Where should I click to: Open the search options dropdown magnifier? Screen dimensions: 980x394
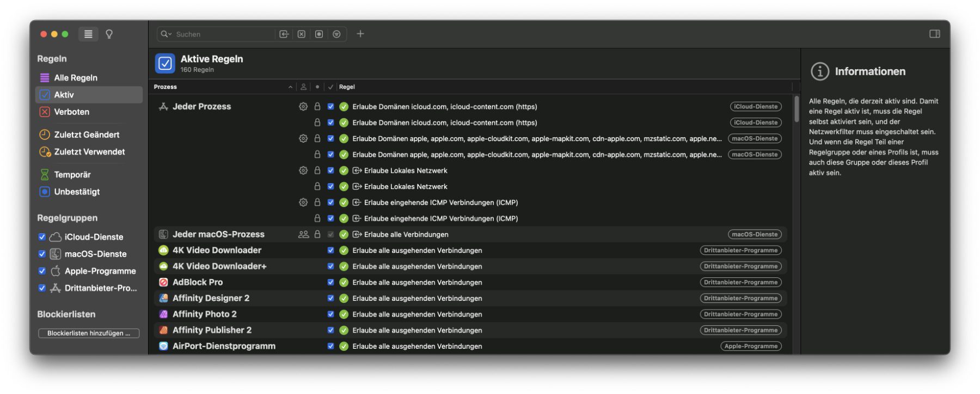166,34
